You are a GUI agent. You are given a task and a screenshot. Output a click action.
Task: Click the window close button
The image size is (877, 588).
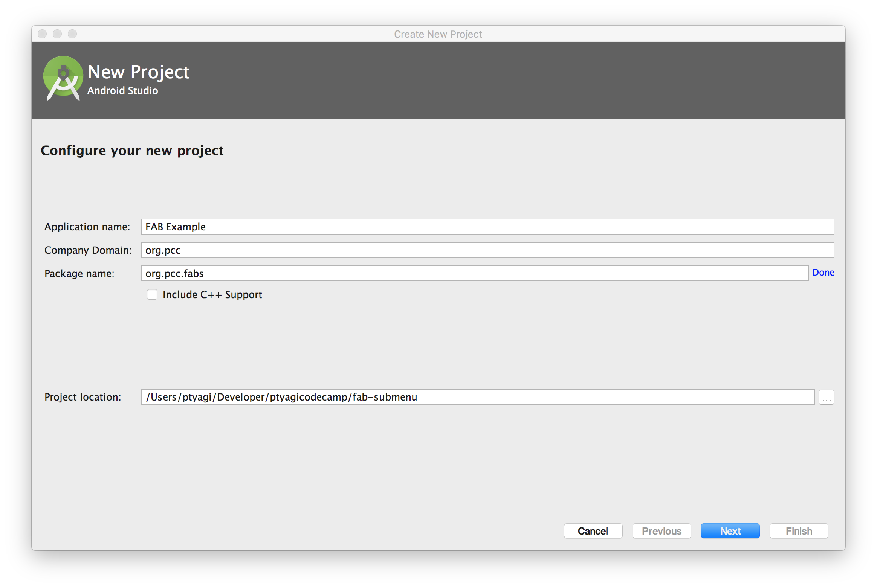pos(42,34)
